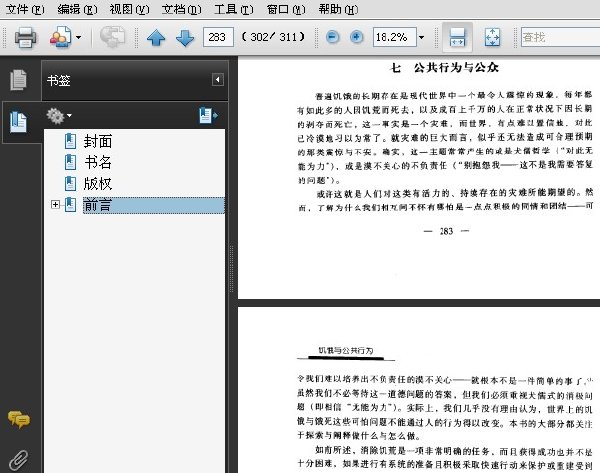Zoom out with the minus button

pos(332,37)
